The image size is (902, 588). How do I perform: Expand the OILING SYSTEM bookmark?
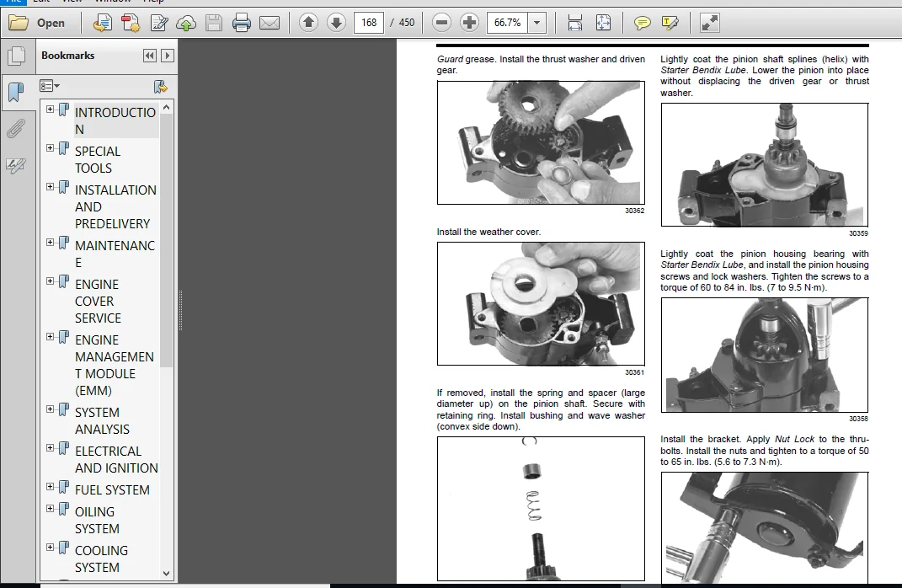click(x=50, y=508)
